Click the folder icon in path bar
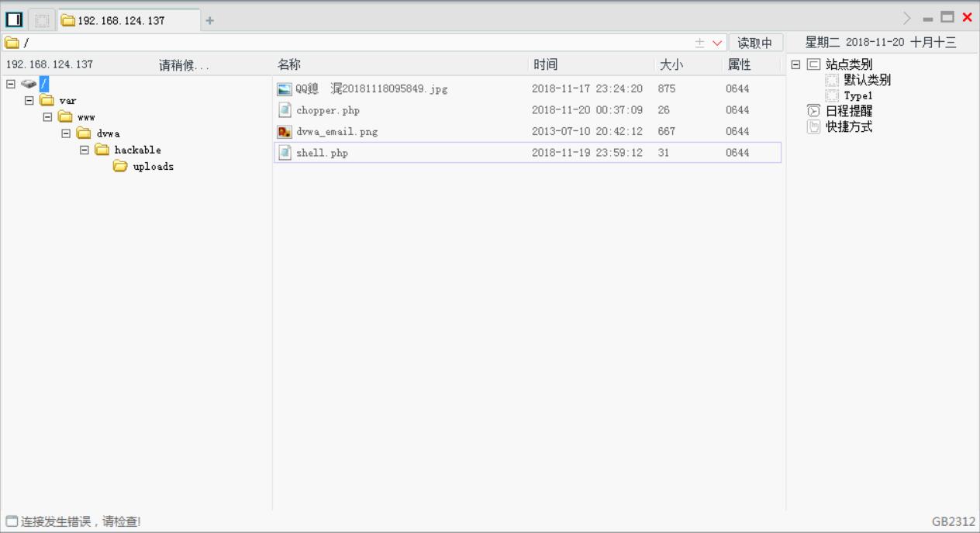Viewport: 980px width, 533px height. [12, 43]
